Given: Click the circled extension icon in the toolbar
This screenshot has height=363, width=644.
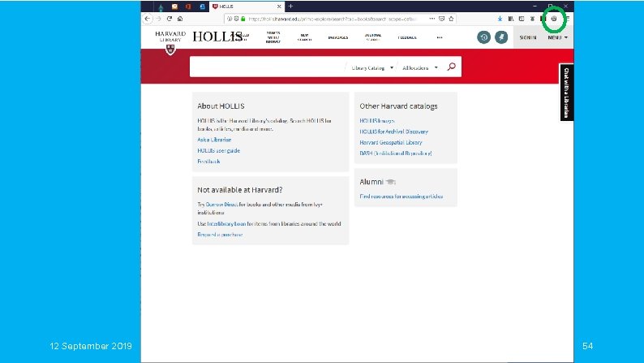Looking at the screenshot, I should coord(554,19).
